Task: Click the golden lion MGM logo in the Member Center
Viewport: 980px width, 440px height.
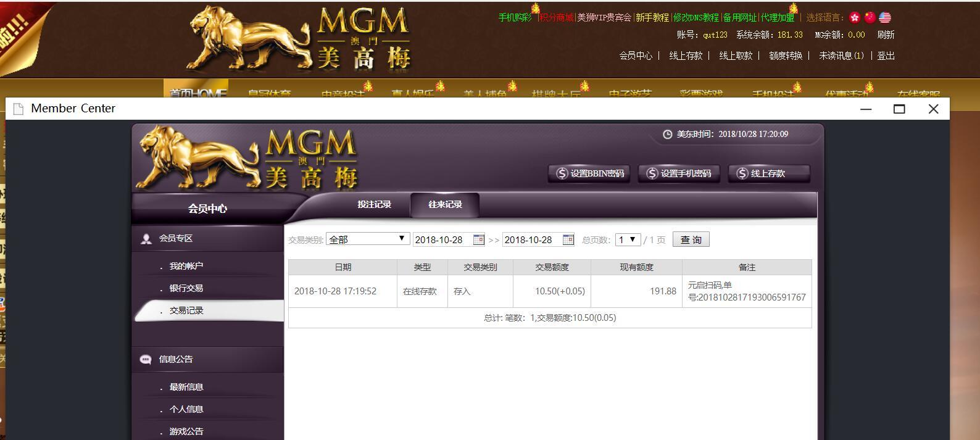Action: [x=247, y=158]
